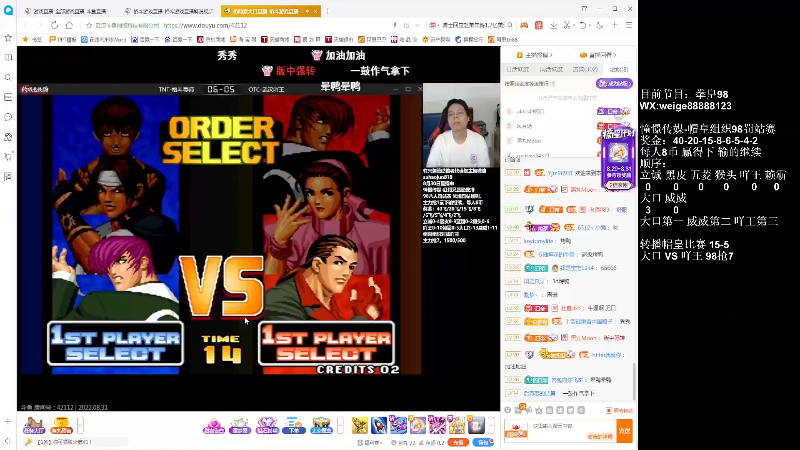Open the 贡献榜 dropdown beside the fish ball count

coord(371,442)
